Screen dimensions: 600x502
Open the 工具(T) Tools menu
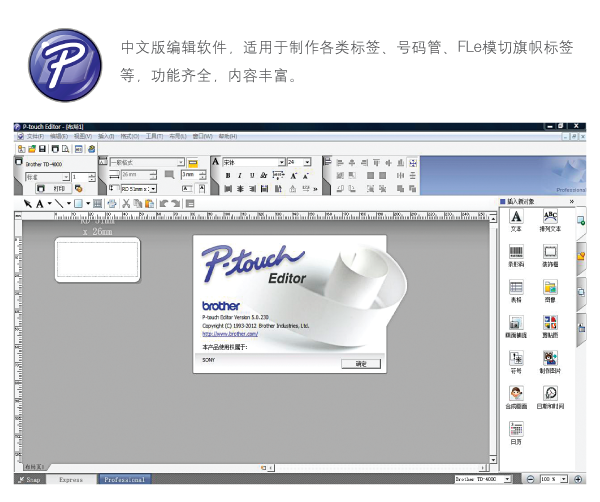coord(154,136)
